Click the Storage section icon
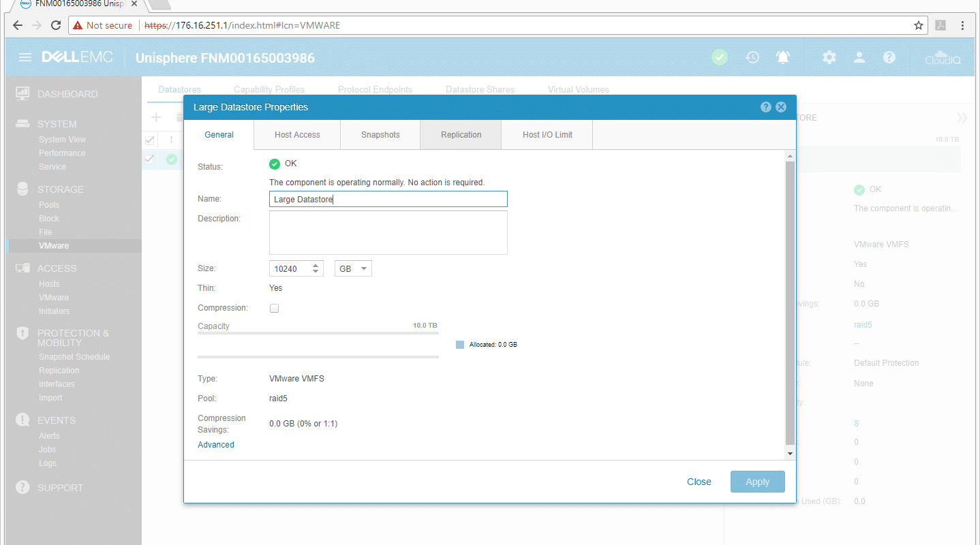The height and width of the screenshot is (545, 980). [22, 189]
